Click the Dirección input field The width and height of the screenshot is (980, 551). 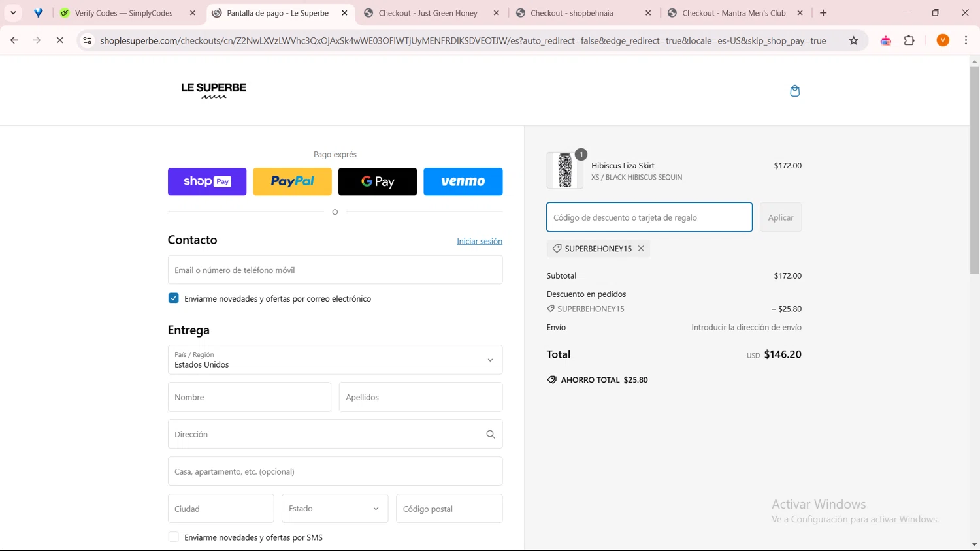pos(335,434)
